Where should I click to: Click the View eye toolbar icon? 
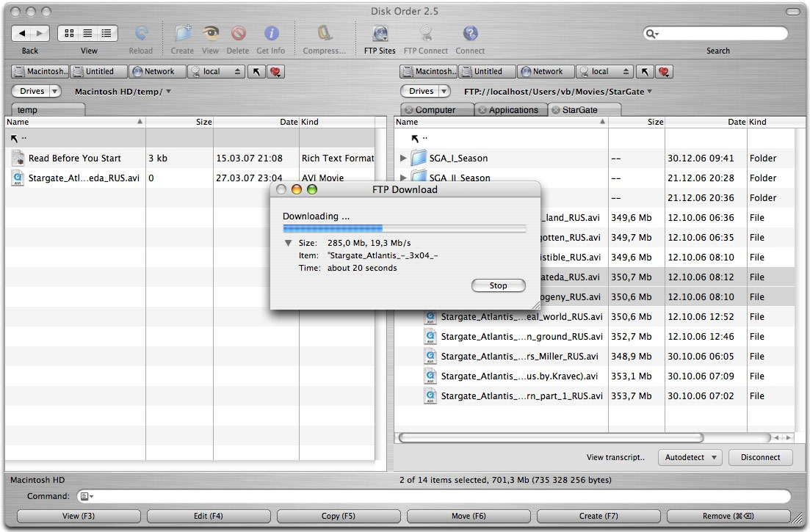[210, 34]
